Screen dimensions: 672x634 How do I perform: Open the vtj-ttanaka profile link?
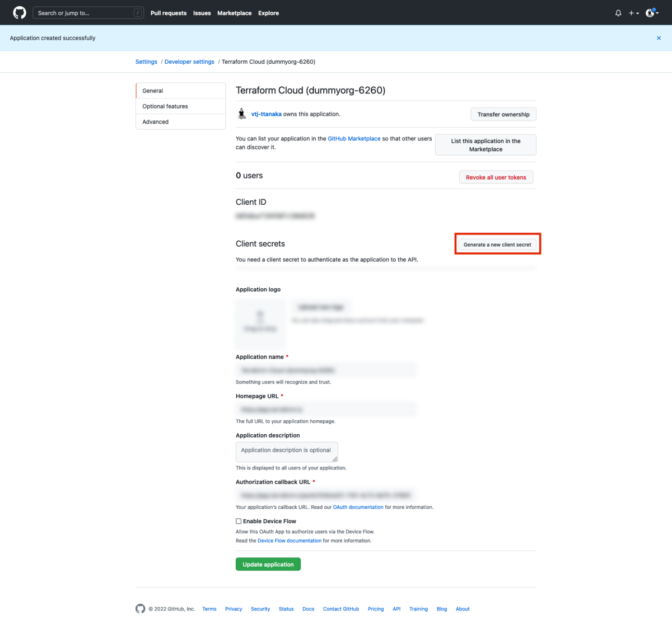(x=266, y=114)
